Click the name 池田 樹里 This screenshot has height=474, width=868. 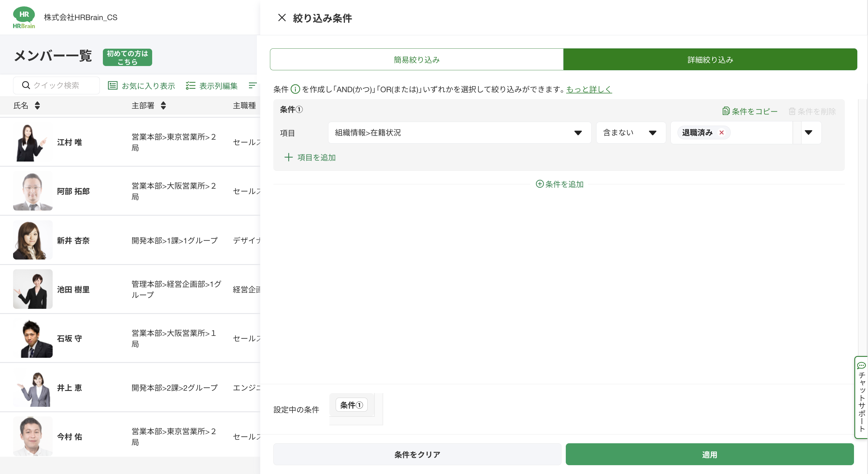[73, 289]
